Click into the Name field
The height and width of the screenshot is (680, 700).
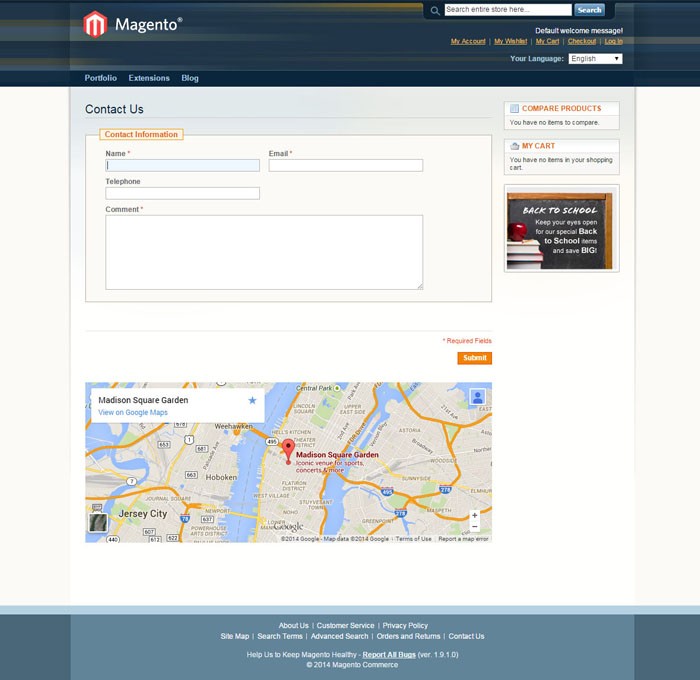(183, 165)
